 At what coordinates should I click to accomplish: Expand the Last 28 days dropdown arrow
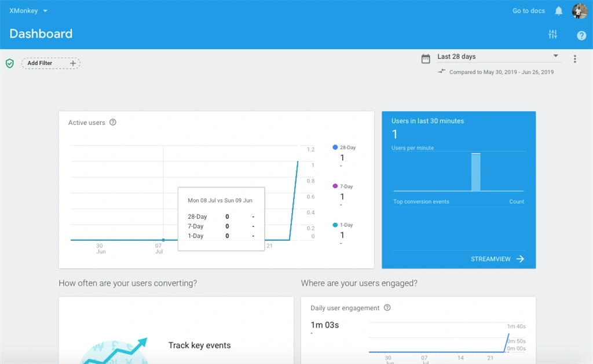[555, 56]
